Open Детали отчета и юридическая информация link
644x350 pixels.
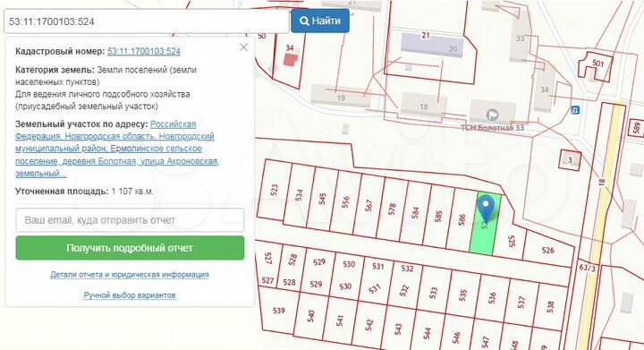[x=130, y=275]
